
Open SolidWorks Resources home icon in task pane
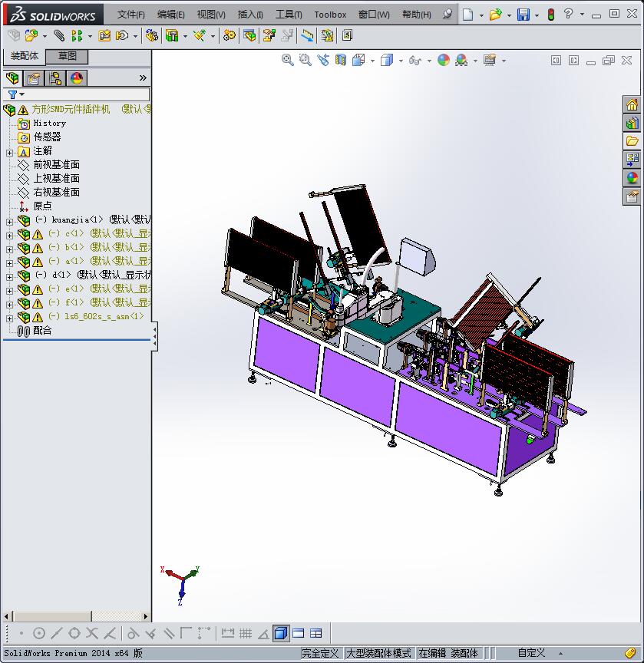632,104
